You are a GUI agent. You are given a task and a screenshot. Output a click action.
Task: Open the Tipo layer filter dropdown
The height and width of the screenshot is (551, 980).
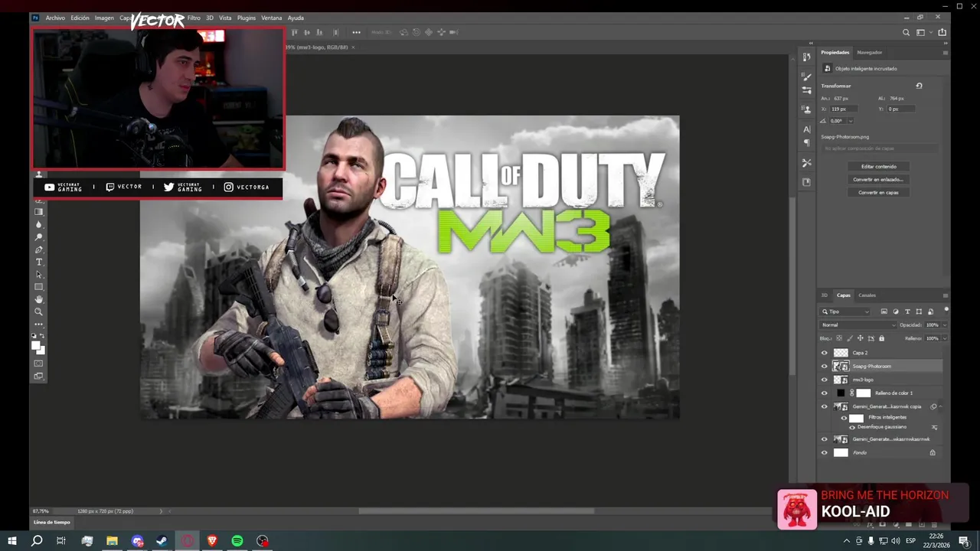coord(845,311)
